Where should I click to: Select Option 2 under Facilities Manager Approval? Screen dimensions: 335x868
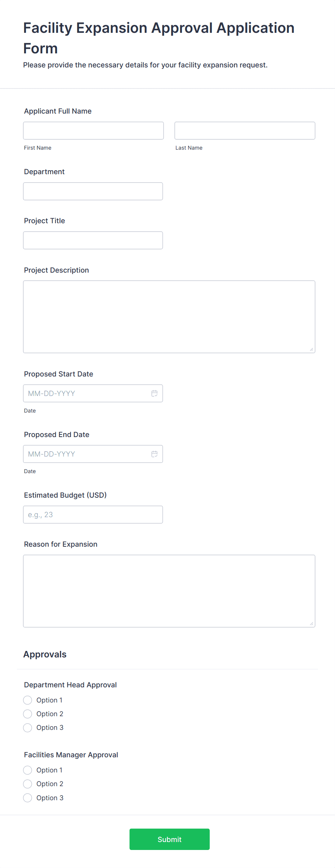point(27,784)
